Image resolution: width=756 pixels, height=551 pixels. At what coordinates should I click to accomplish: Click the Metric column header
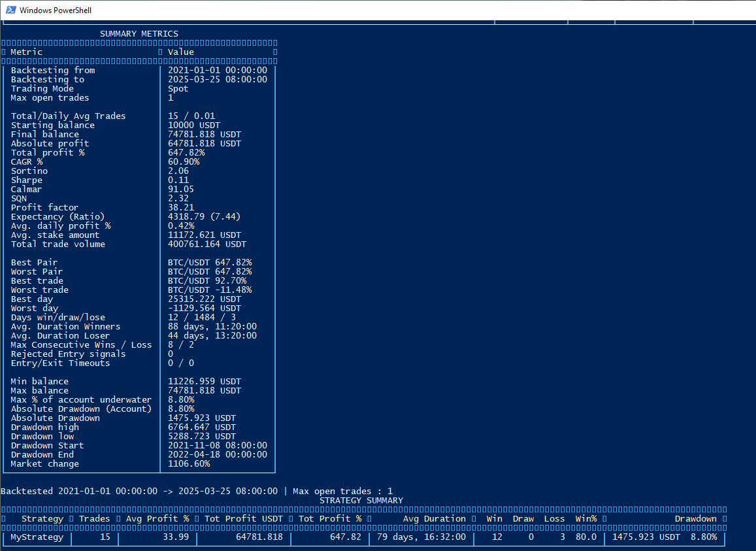tap(27, 52)
